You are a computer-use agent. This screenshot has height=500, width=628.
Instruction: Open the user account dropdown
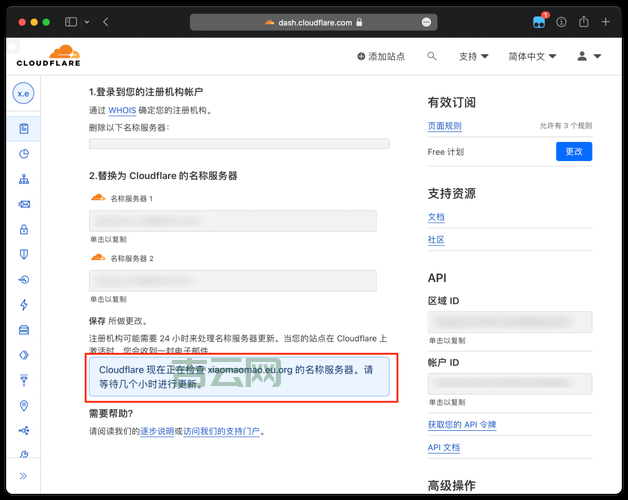[588, 57]
